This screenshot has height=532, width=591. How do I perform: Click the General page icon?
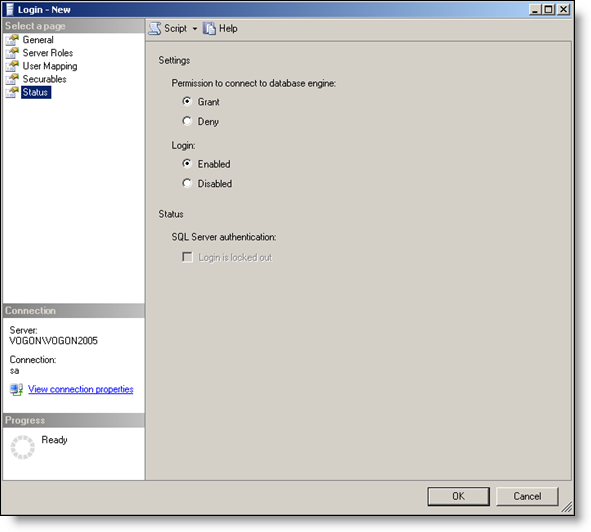tap(12, 40)
